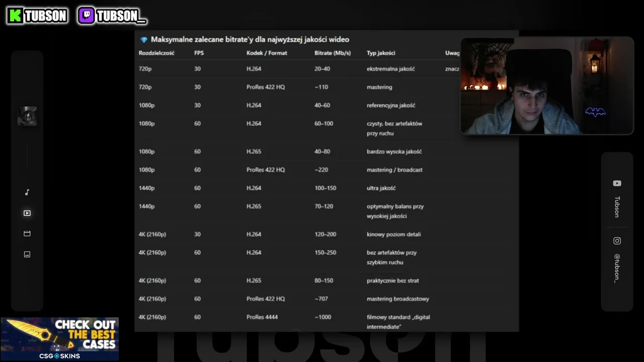Click the Kick logo icon at top

[x=16, y=16]
